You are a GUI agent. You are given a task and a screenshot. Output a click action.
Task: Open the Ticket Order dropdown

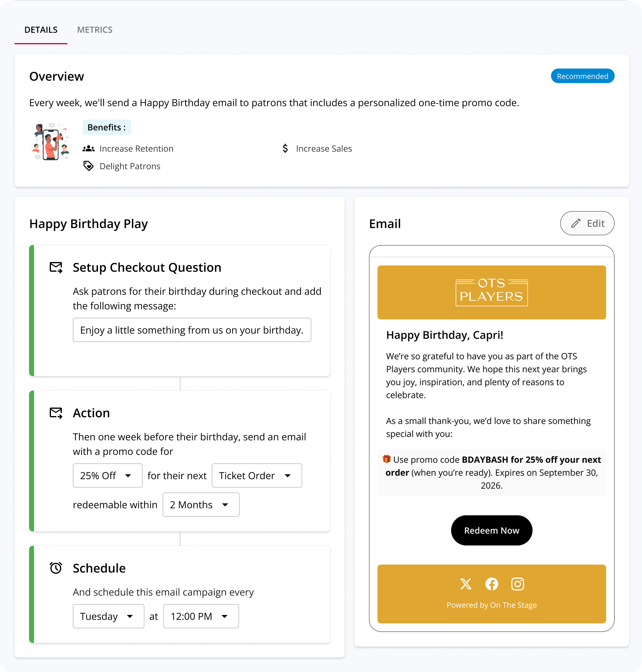point(257,475)
